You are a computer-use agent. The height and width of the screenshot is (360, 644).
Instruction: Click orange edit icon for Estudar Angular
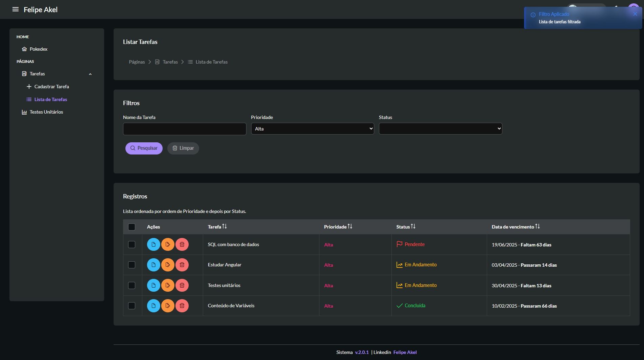168,265
